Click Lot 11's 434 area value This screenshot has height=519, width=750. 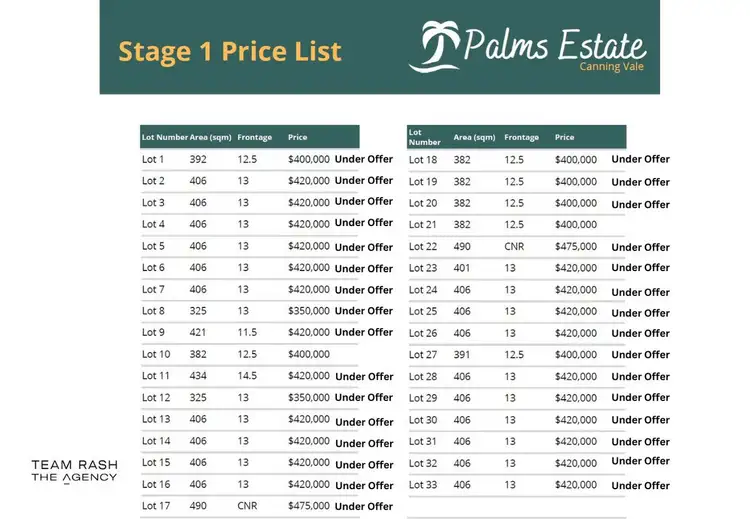coord(198,376)
